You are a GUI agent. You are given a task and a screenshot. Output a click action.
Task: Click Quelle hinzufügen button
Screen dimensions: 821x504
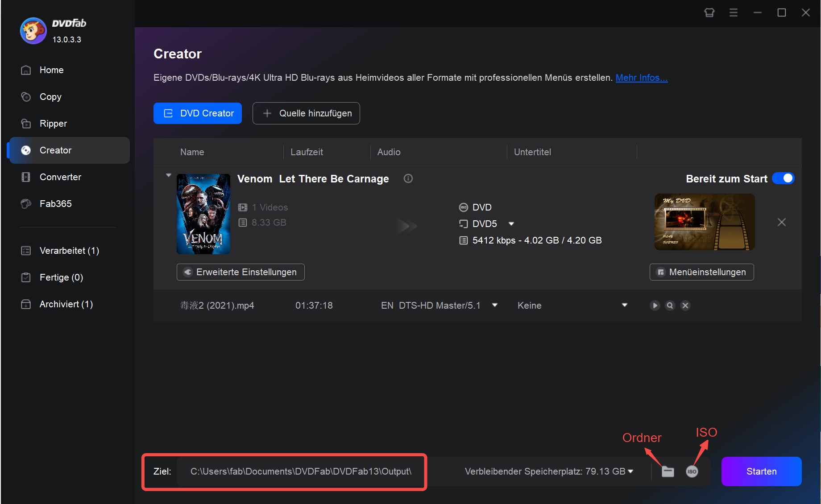(306, 113)
